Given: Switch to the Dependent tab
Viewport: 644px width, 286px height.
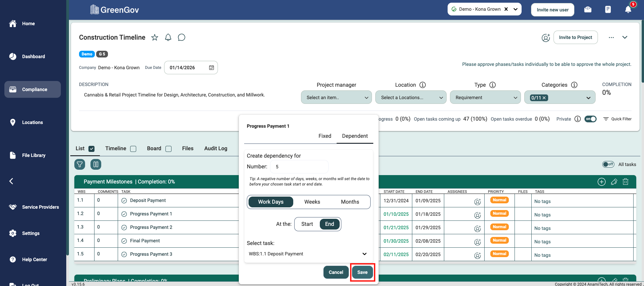Looking at the screenshot, I should 355,136.
